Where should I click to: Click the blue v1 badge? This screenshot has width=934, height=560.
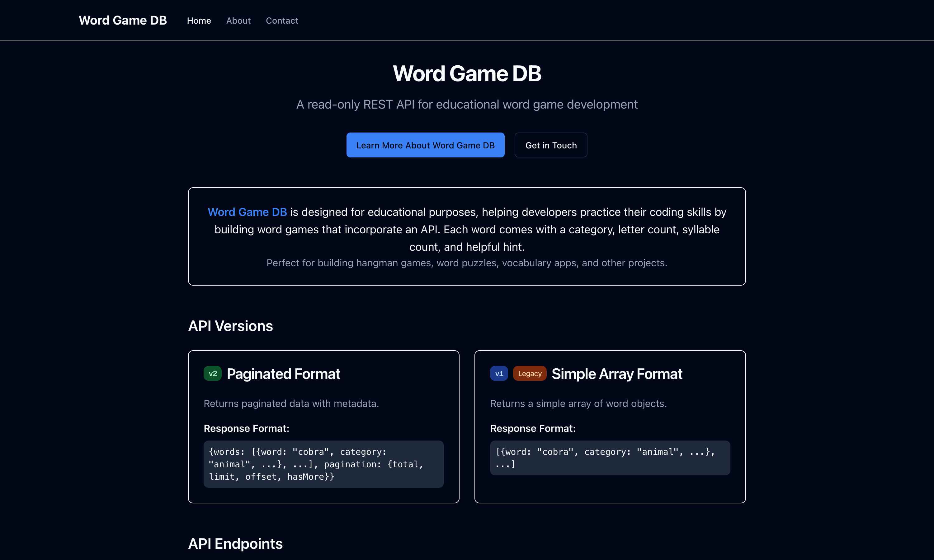tap(499, 374)
